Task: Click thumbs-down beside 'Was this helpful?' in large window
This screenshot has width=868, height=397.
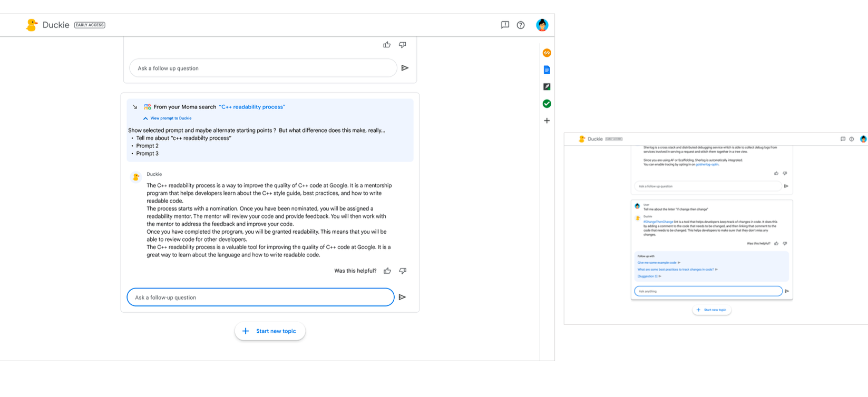Action: coord(403,271)
